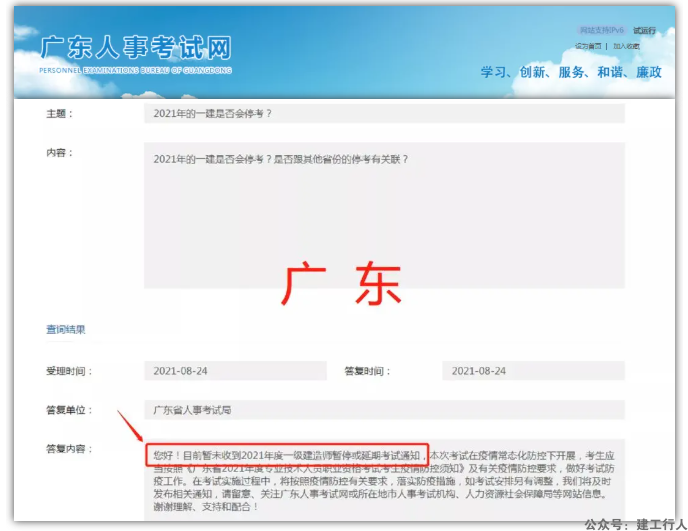688x531 pixels.
Task: Click the English subtitle PERSONNEL EXAMINATIONS BUREAU OF GUANGDONG
Action: (136, 70)
